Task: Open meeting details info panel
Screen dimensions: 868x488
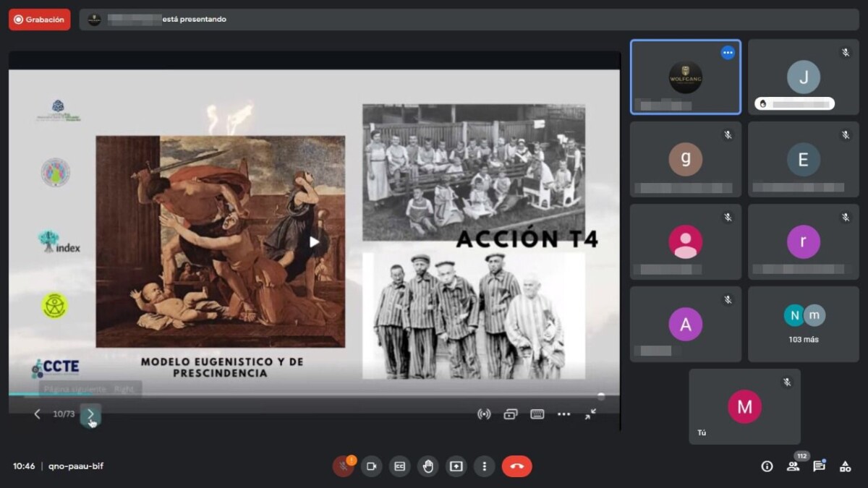Action: coord(767,466)
